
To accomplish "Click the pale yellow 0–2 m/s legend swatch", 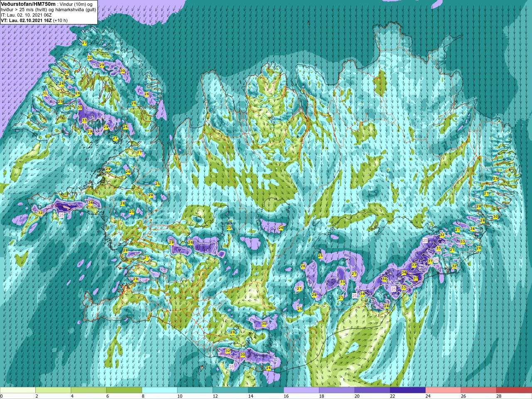I will click(18, 390).
